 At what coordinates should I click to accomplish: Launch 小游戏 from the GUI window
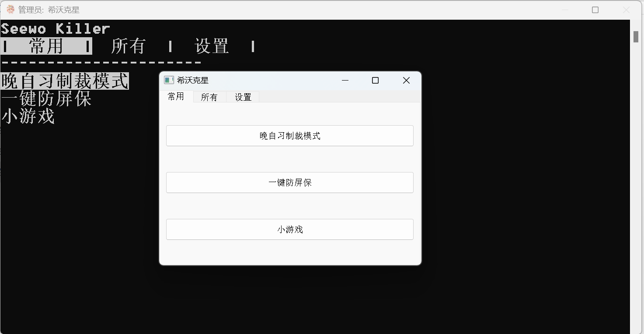pos(289,229)
